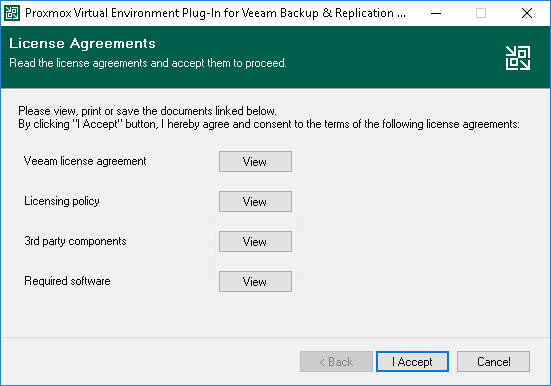Cancel the plug-in installation
This screenshot has height=386, width=551.
point(493,361)
